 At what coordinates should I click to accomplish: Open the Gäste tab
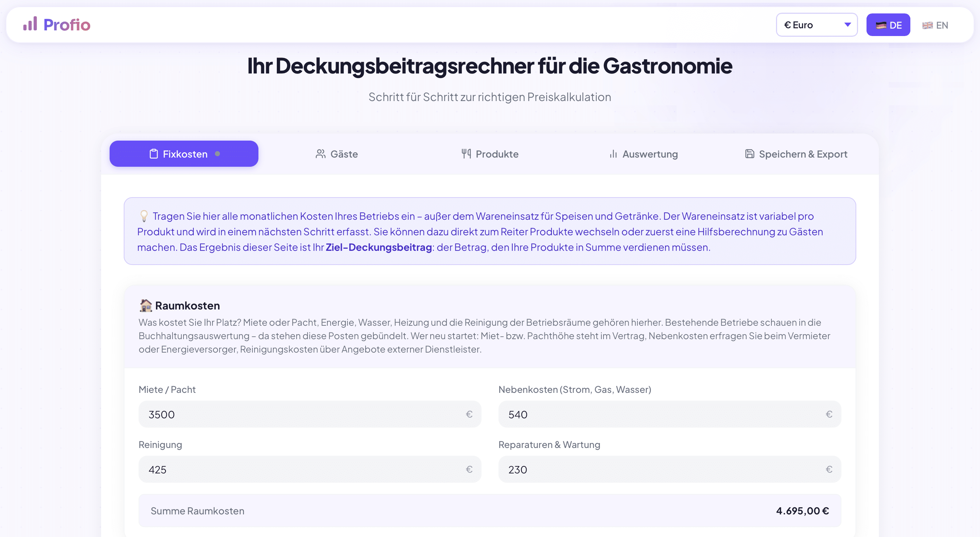click(336, 154)
